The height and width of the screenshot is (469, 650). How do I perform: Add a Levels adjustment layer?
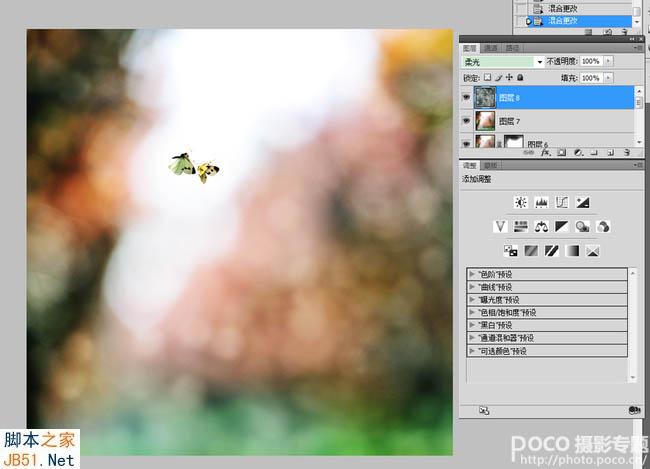(541, 202)
